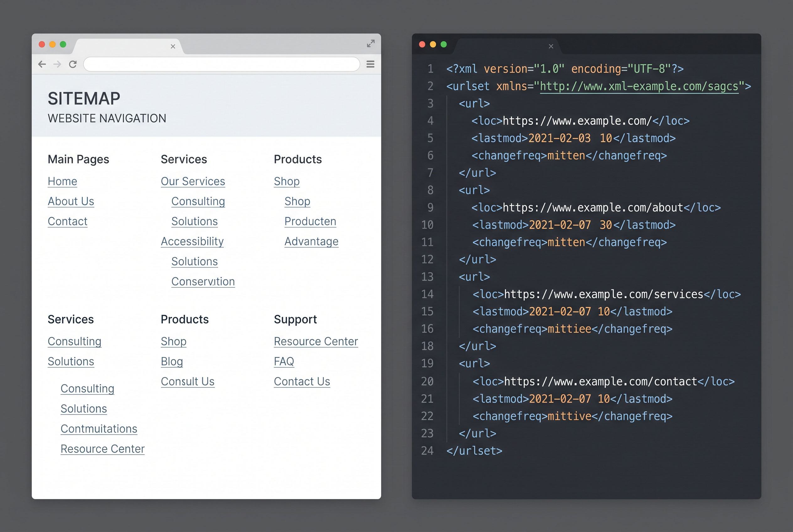Open the Blog link
793x532 pixels.
click(x=172, y=362)
